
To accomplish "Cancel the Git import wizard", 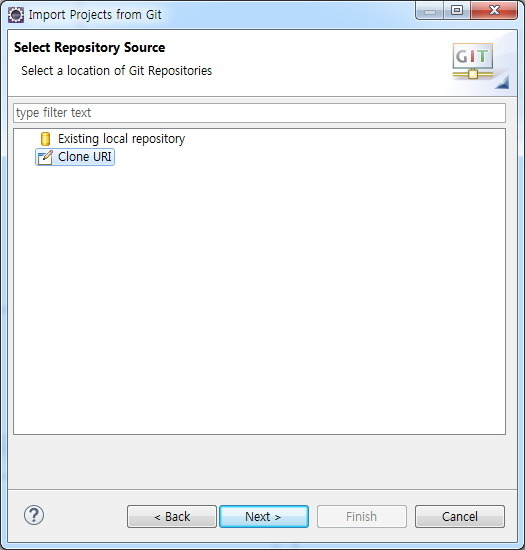I will pos(460,516).
